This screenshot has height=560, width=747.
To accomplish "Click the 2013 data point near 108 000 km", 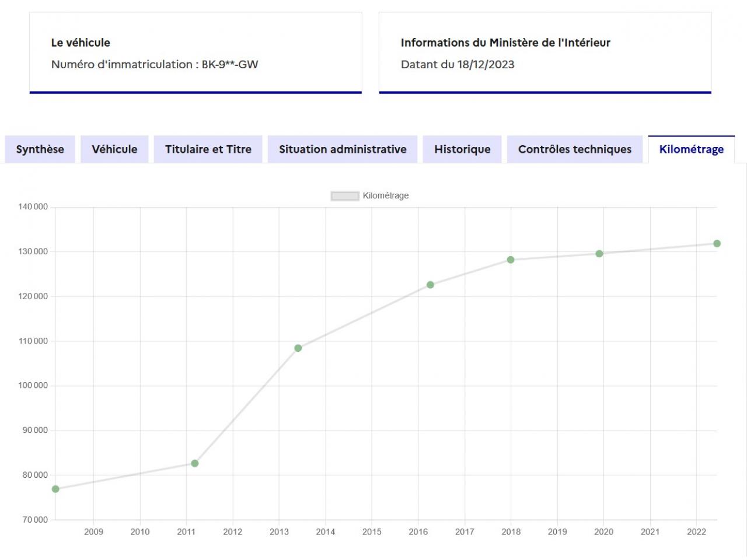I will click(298, 348).
